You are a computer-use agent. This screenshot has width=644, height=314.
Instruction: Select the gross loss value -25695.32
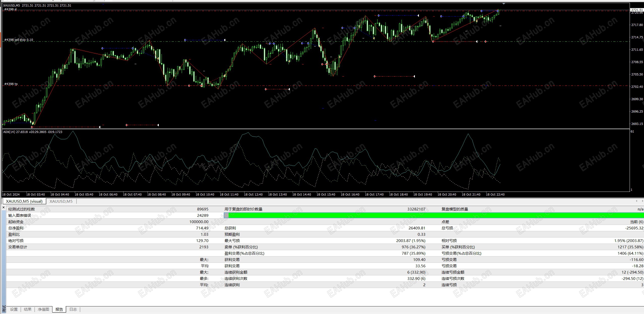pos(634,228)
